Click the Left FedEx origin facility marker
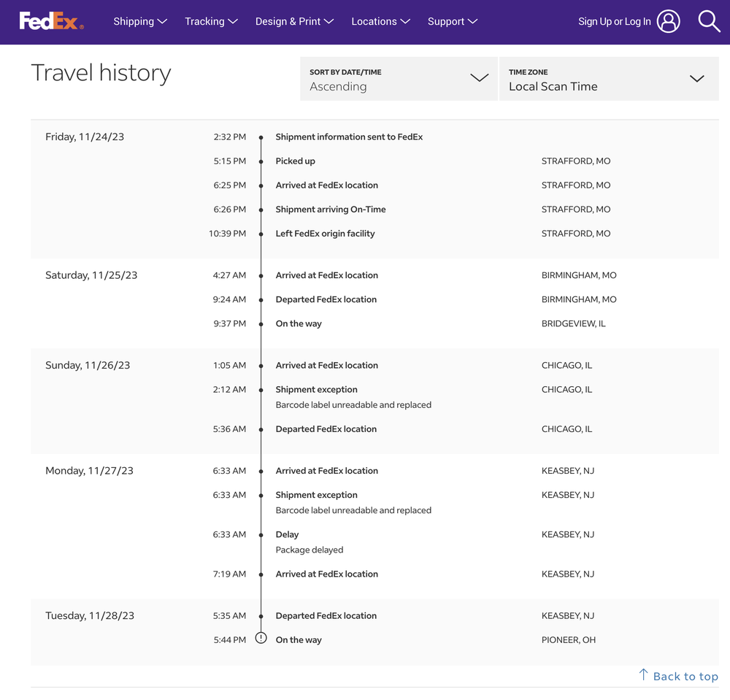The height and width of the screenshot is (700, 730). pyautogui.click(x=261, y=234)
